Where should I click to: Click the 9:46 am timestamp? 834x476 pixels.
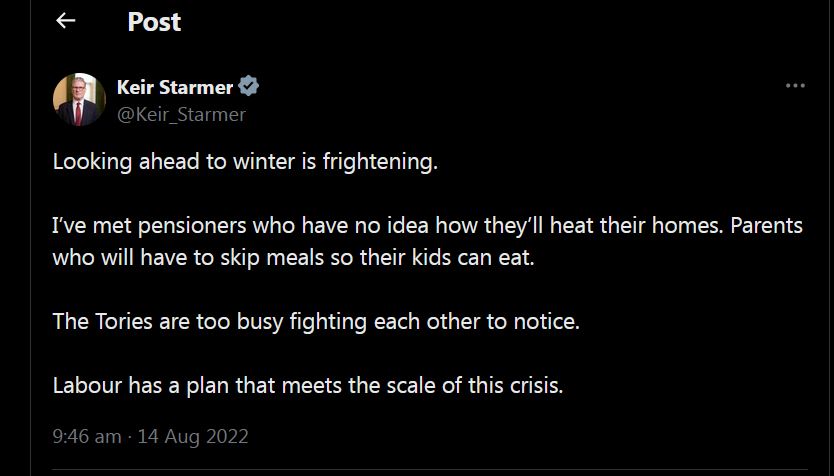click(87, 437)
